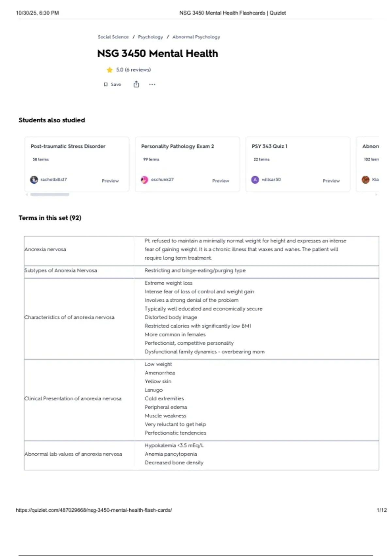Click rachelbills17 profile avatar
The width and height of the screenshot is (392, 556).
[34, 180]
